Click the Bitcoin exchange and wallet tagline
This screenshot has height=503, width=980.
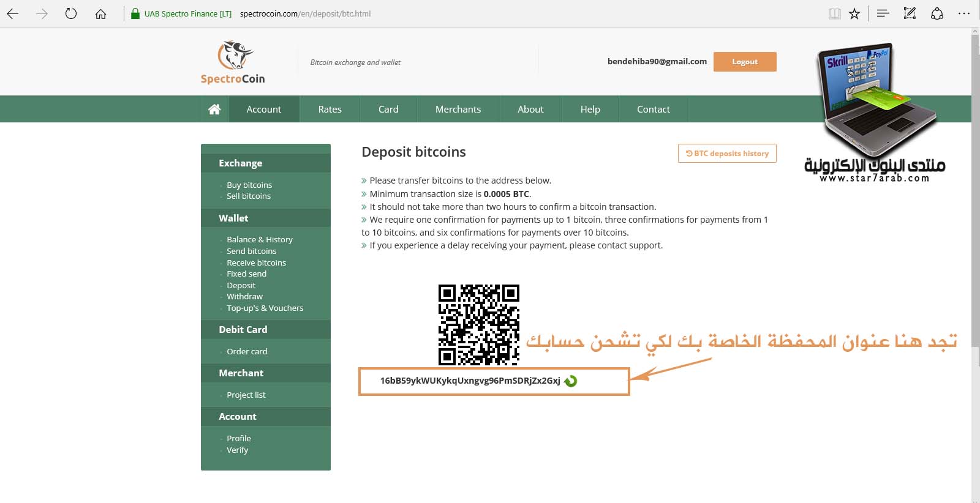pos(355,62)
